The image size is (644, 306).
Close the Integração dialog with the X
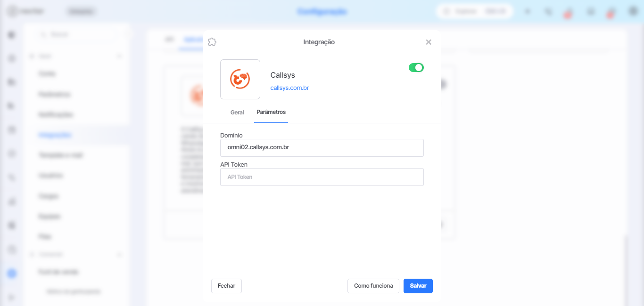point(429,42)
